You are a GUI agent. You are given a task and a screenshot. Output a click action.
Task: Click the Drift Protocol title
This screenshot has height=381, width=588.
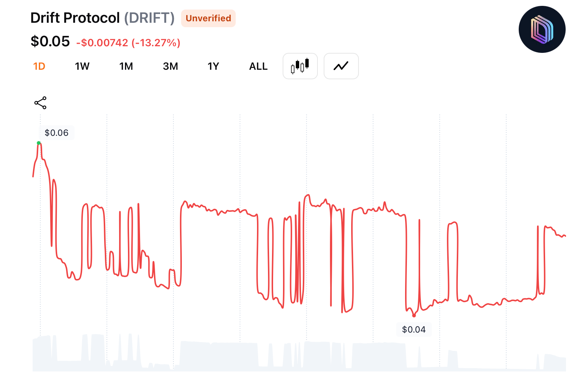76,18
